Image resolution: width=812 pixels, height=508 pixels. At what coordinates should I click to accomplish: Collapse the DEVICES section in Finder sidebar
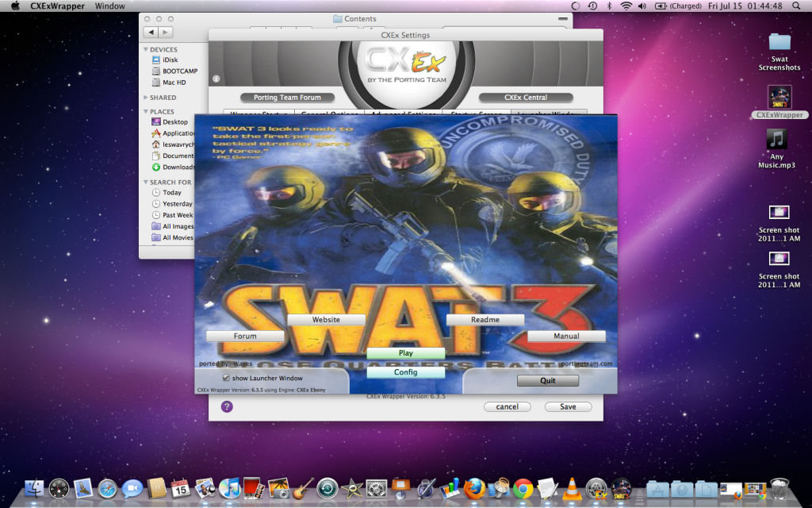(x=146, y=49)
